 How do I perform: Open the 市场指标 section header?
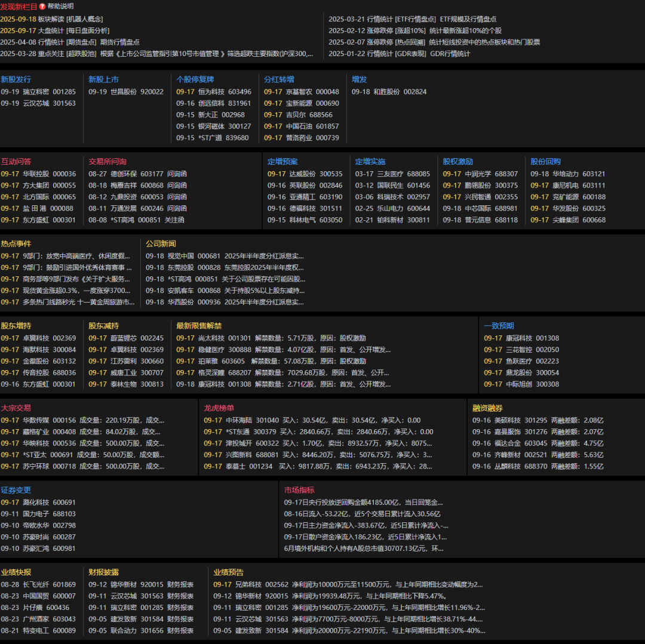299,490
